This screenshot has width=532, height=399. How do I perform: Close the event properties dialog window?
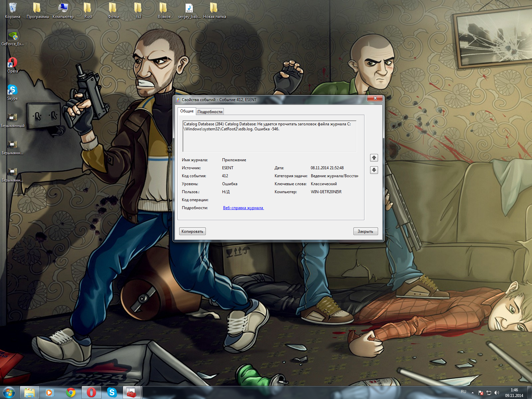(375, 98)
